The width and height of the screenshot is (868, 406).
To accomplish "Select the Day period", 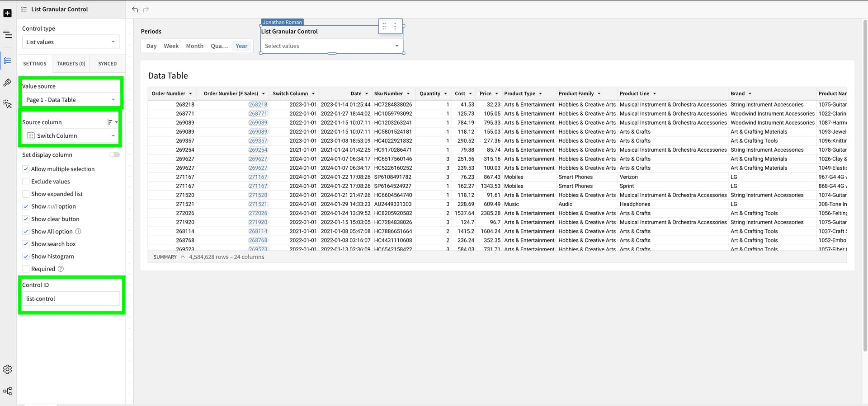I will click(x=151, y=46).
